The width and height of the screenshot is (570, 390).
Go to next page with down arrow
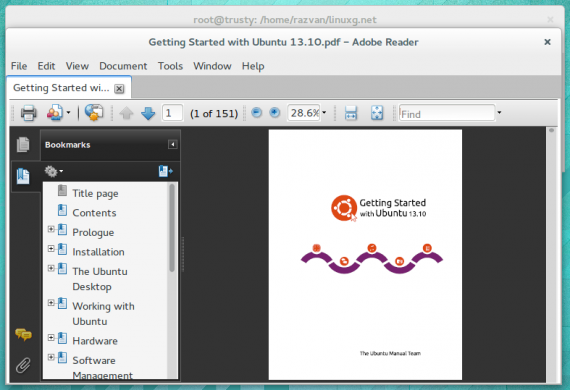click(148, 113)
